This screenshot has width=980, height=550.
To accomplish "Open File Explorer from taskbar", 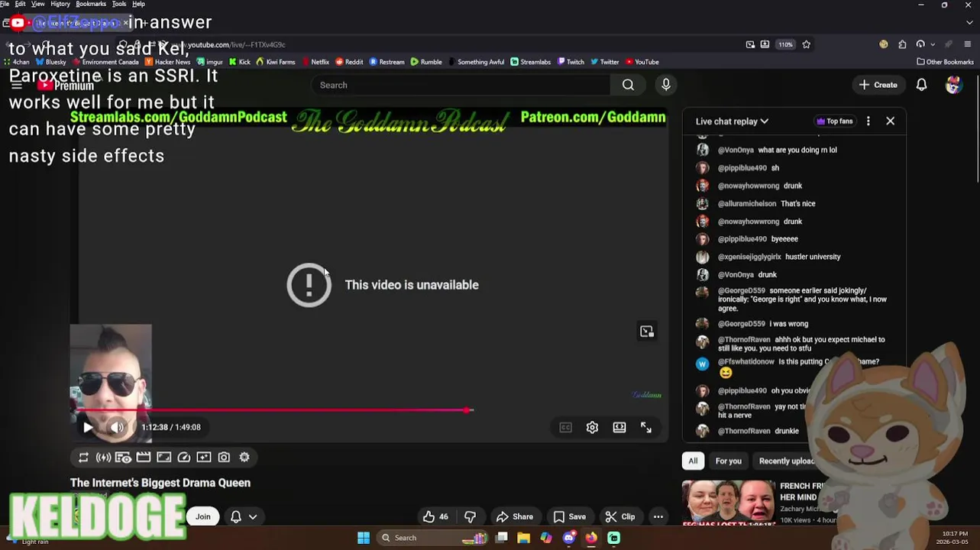I will point(523,538).
